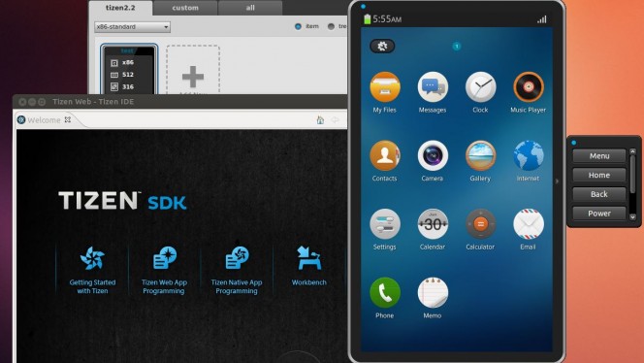Collapse the emulator key panel arrow

(558, 181)
